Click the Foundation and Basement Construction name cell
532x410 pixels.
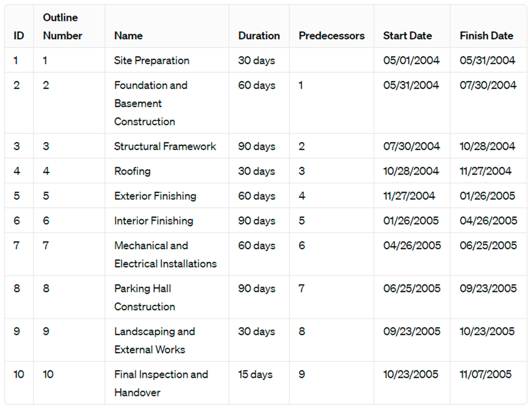[x=151, y=103]
